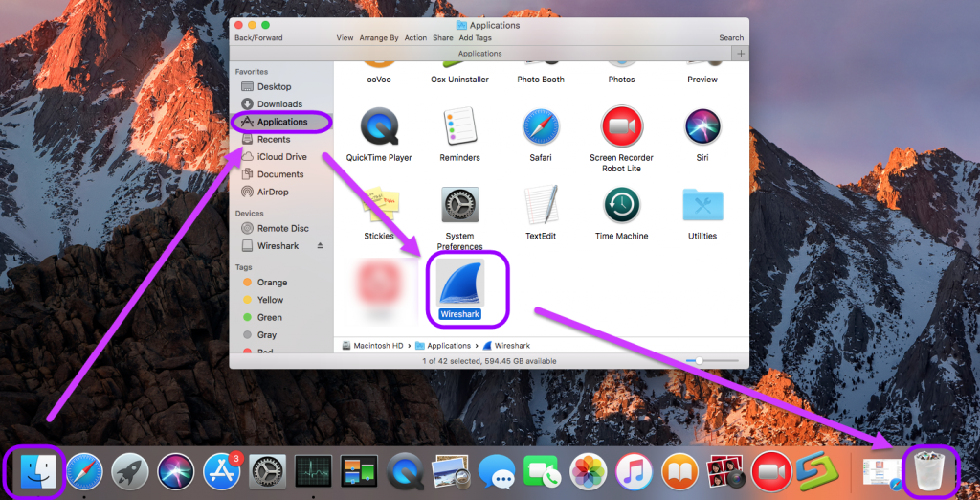
Task: Click the Add Tags toolbar button
Action: point(476,38)
